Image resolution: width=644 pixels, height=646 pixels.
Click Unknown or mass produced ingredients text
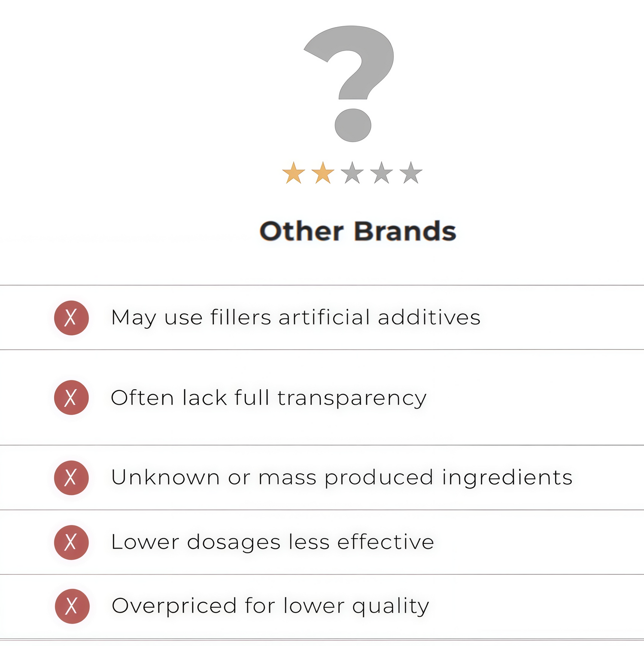[x=341, y=478]
